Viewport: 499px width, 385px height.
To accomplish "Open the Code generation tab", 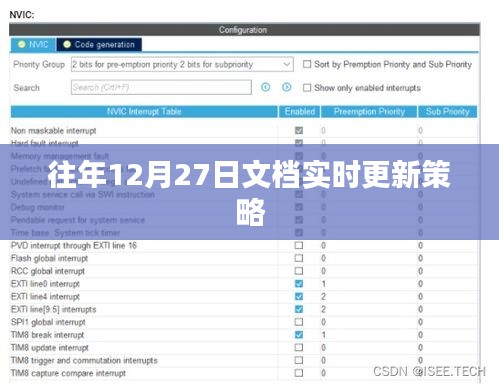I will click(99, 44).
